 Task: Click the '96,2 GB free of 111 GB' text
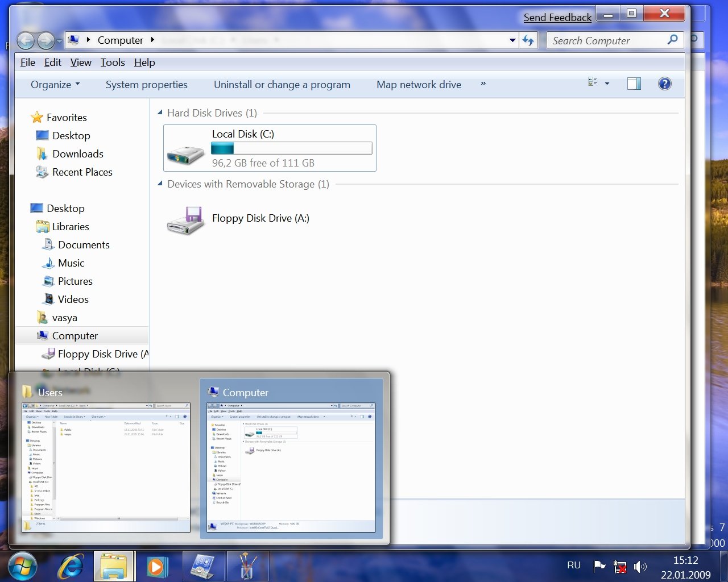click(263, 163)
